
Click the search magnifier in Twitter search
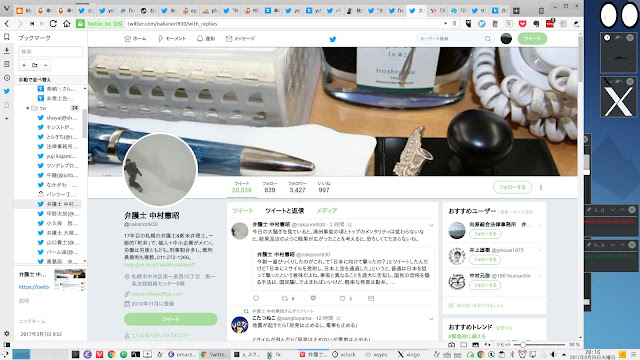(x=487, y=39)
